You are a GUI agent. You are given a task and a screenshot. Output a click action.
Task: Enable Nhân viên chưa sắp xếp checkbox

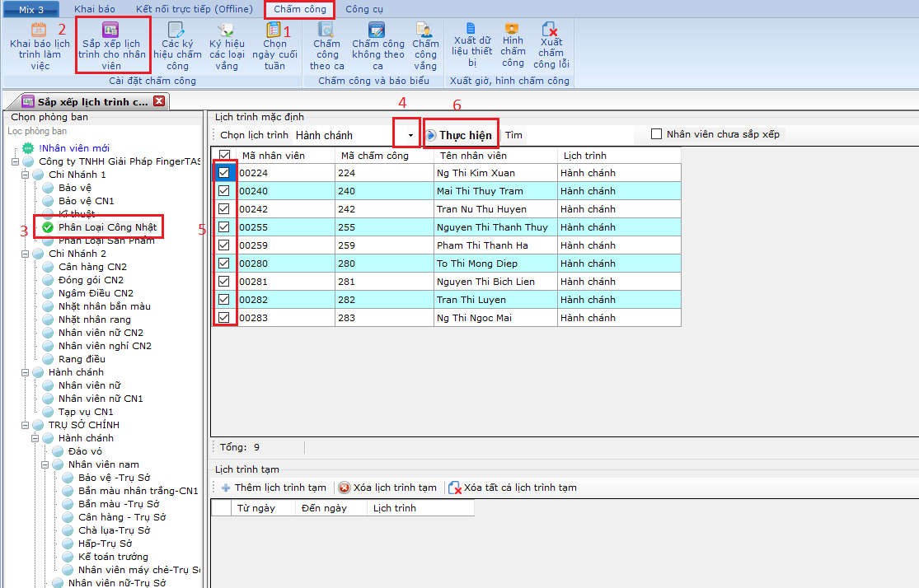656,134
